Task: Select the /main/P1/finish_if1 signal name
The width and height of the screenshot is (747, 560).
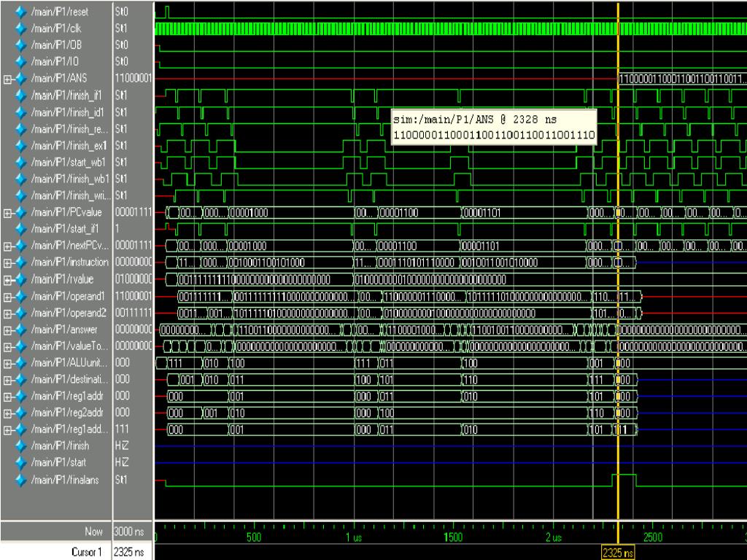Action: (66, 96)
